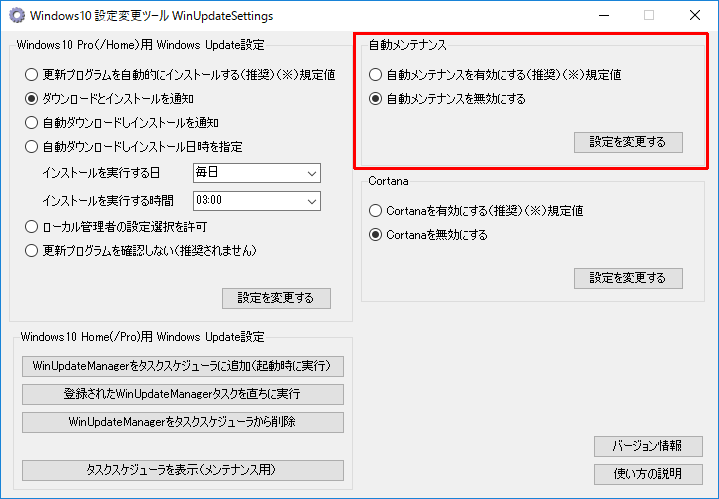Click the WinUpdateSettings gear icon in title bar
Viewport: 719px width, 499px height.
pyautogui.click(x=17, y=15)
